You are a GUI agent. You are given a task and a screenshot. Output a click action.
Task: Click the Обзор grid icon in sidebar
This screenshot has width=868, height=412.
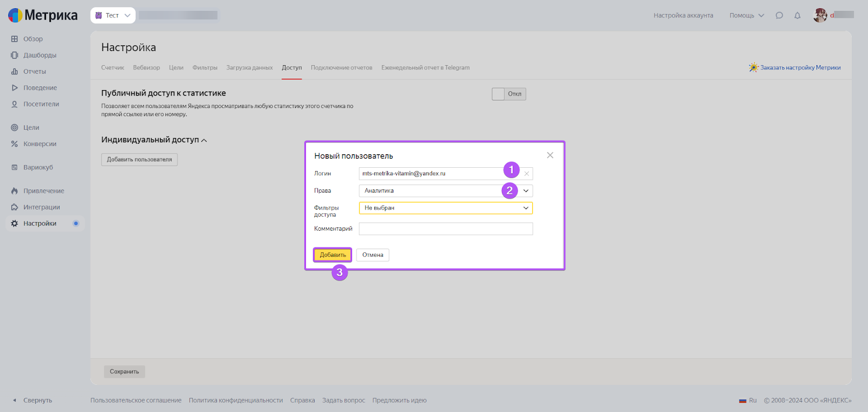[15, 39]
